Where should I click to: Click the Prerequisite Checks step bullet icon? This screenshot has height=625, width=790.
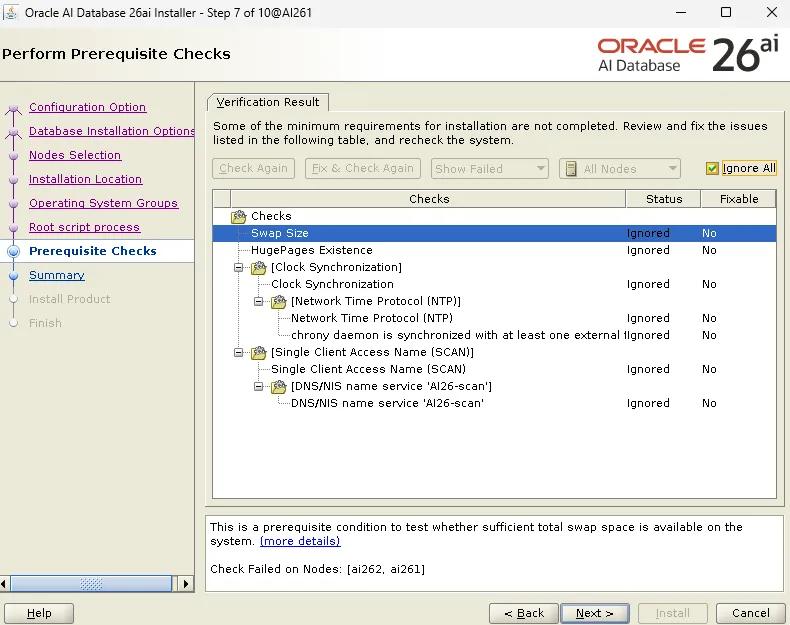pyautogui.click(x=14, y=251)
